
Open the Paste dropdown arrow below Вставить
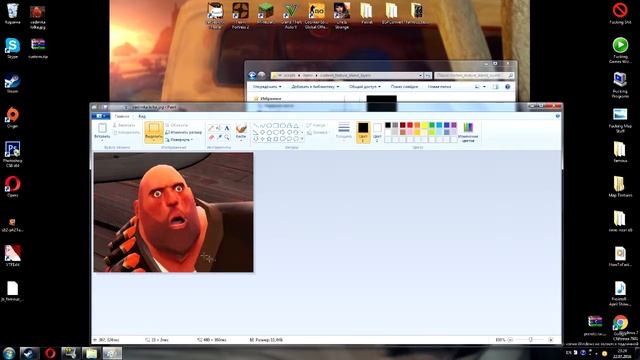pos(102,139)
